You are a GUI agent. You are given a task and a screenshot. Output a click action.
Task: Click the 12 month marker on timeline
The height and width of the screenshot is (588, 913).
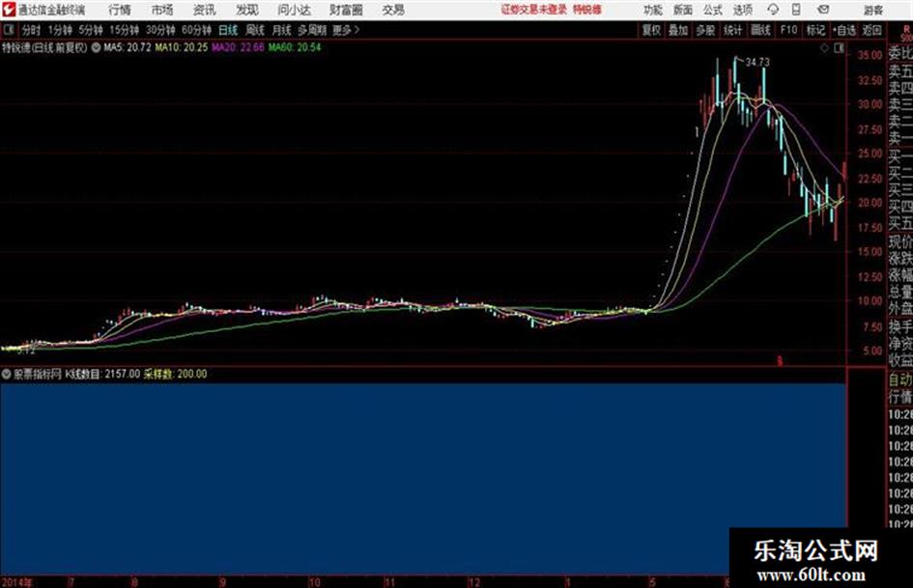point(474,582)
